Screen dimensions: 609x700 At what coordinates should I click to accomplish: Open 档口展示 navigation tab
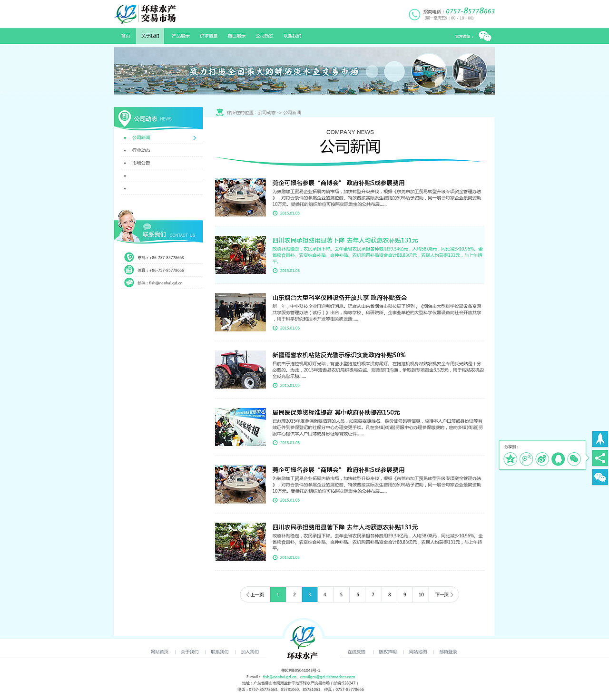pos(236,36)
